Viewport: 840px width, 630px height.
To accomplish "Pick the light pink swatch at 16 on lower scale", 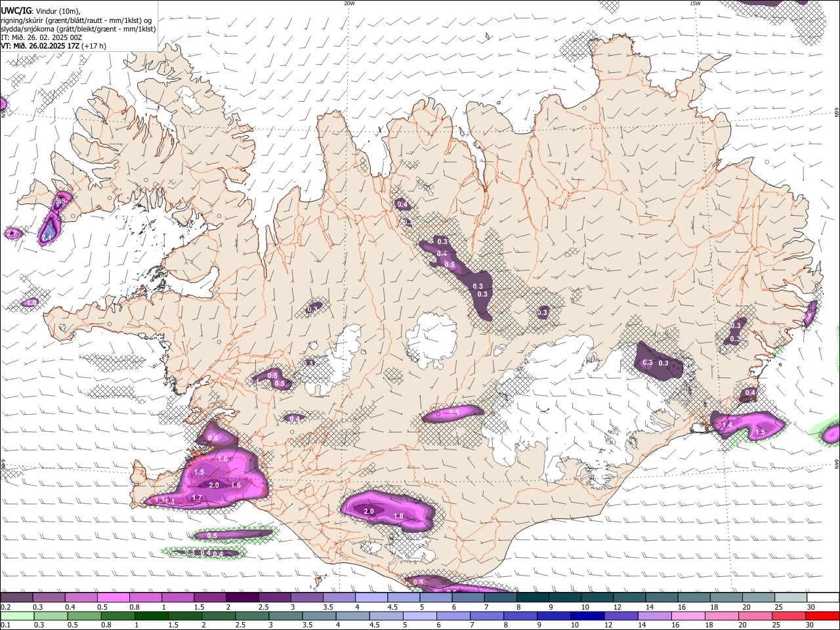I will tap(687, 616).
